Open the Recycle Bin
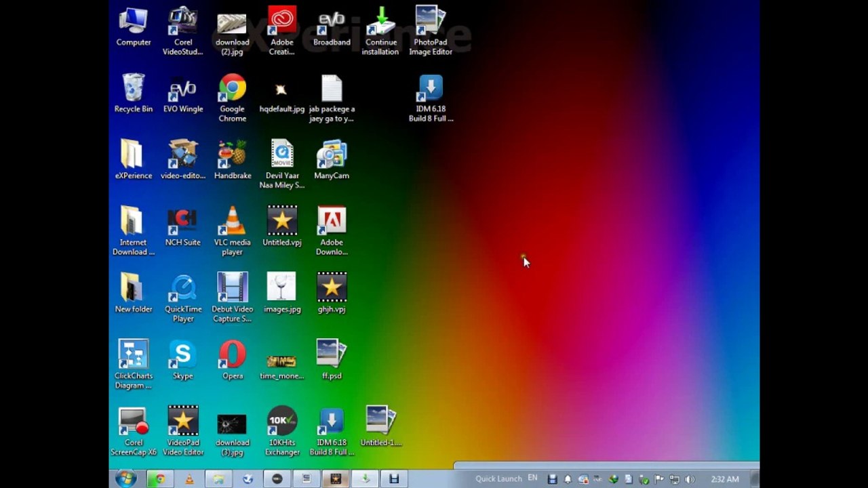Viewport: 868px width, 488px height. pyautogui.click(x=133, y=94)
